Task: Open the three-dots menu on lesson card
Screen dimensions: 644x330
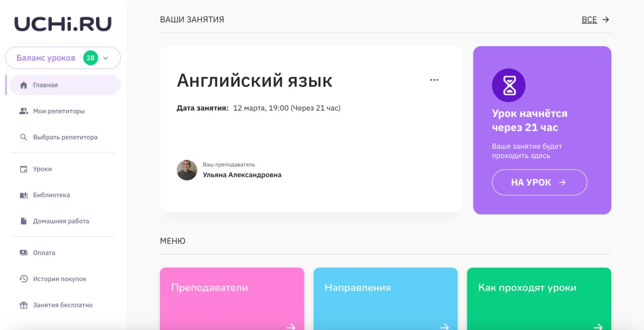Action: (434, 80)
